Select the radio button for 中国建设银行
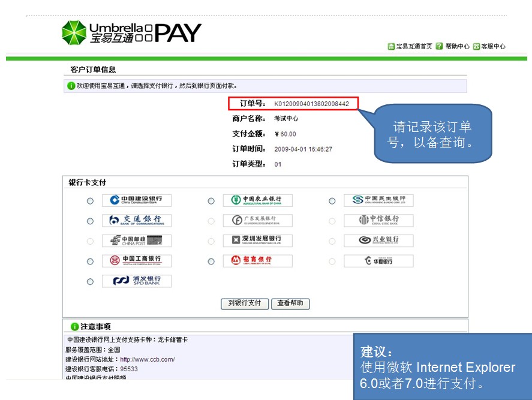This screenshot has width=532, height=400. pyautogui.click(x=91, y=200)
